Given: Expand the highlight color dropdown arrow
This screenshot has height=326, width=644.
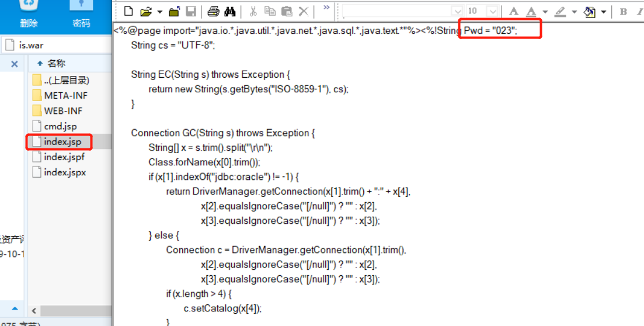Looking at the screenshot, I should coord(574,12).
